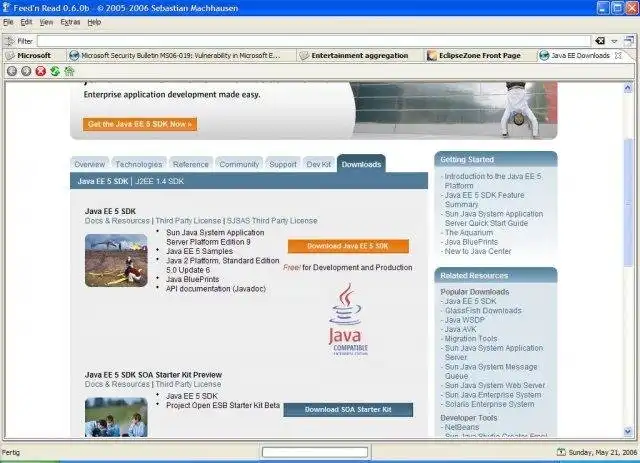Open the Community page tab
The width and height of the screenshot is (640, 463).
[x=239, y=164]
